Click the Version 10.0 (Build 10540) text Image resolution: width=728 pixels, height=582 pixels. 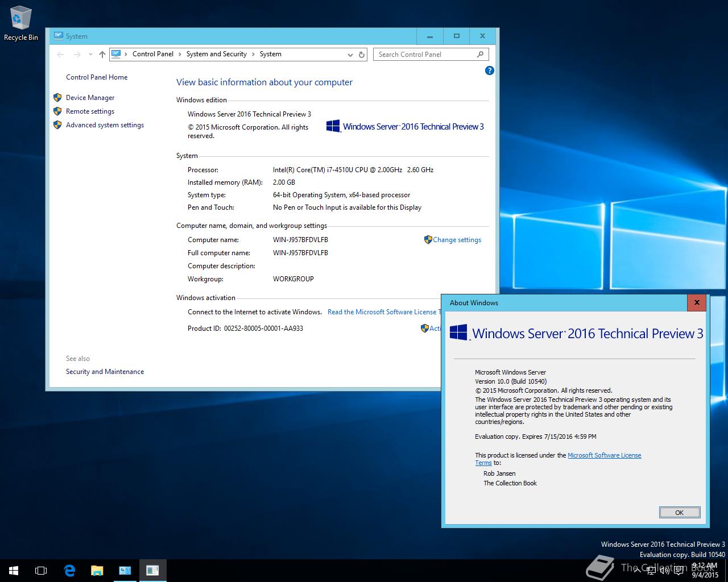511,381
